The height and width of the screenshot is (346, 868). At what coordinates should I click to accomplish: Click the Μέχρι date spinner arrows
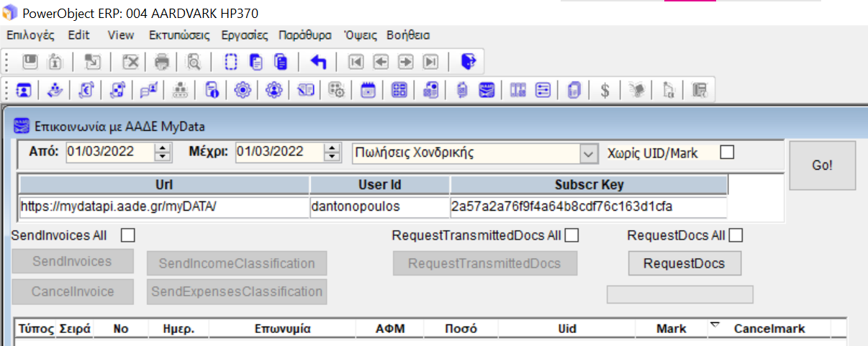pos(332,152)
